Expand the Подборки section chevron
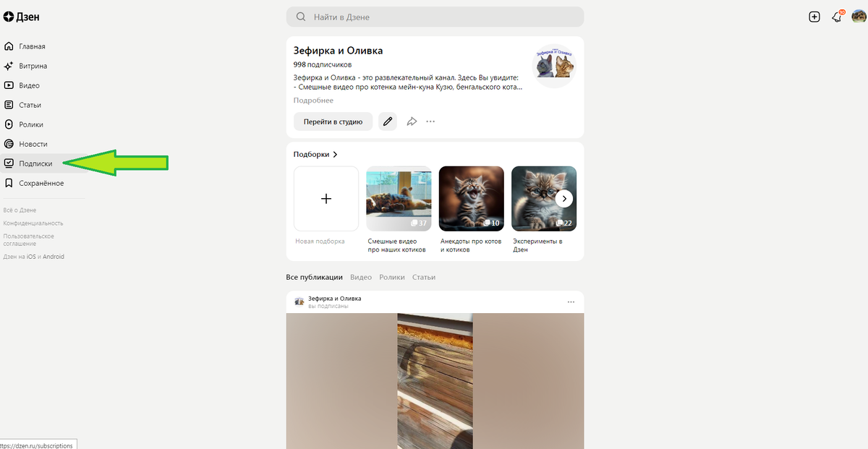868x449 pixels. [336, 155]
